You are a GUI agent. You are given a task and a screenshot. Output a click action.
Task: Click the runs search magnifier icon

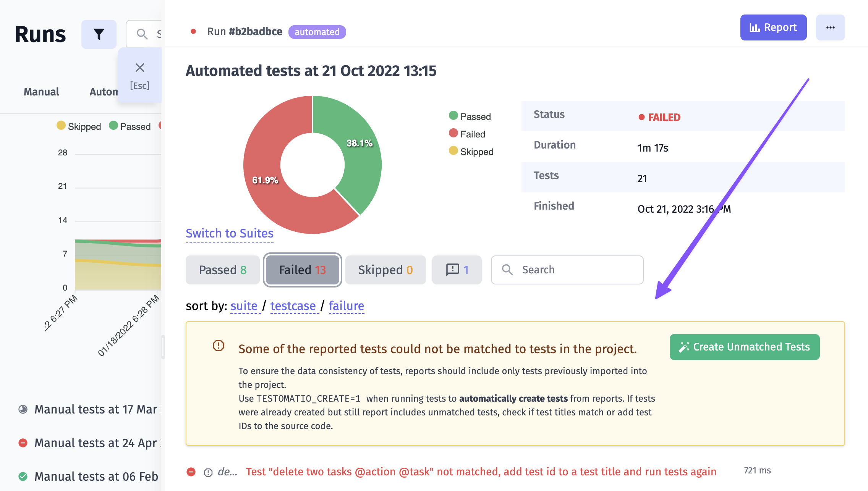click(x=142, y=34)
